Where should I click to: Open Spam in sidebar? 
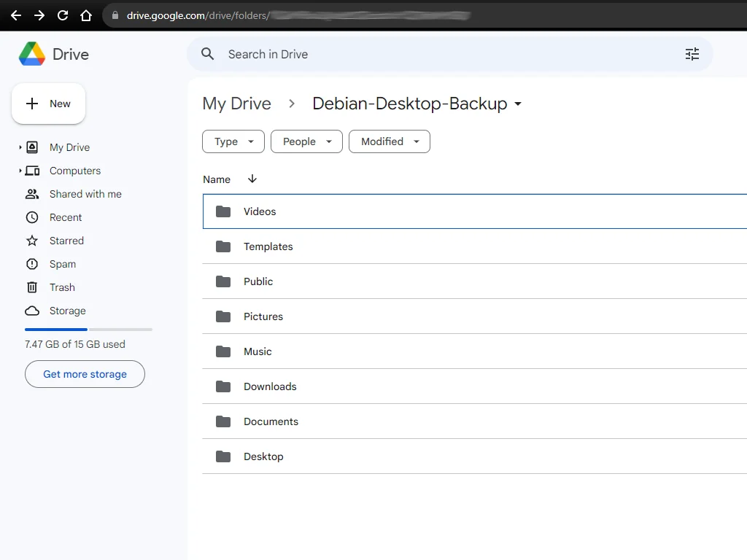coord(63,264)
